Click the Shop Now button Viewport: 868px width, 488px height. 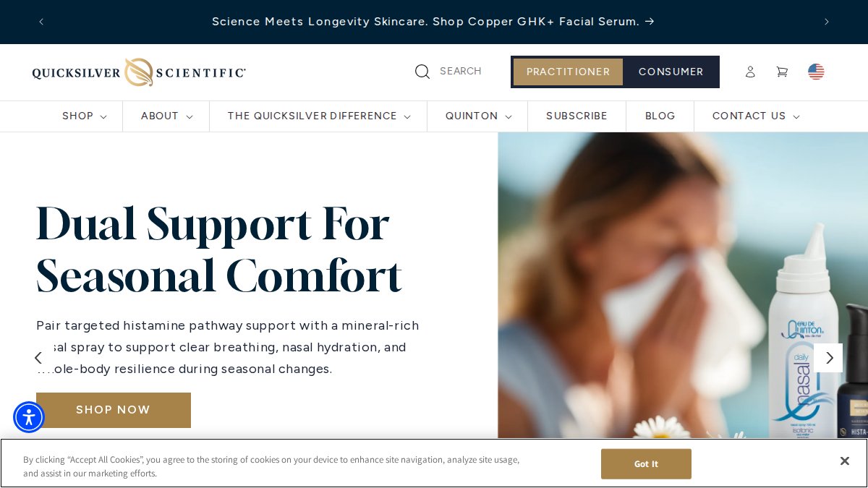114,410
